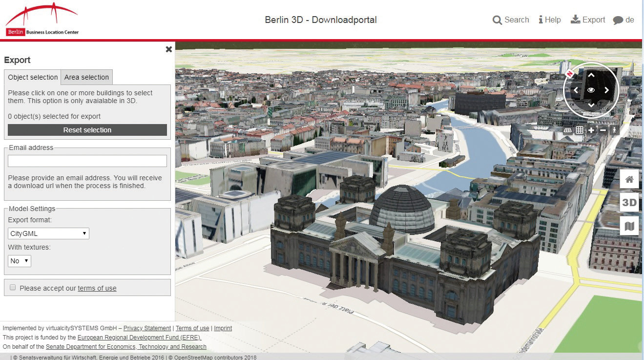
Task: Switch language using the 'de' speech bubble
Action: (x=623, y=20)
